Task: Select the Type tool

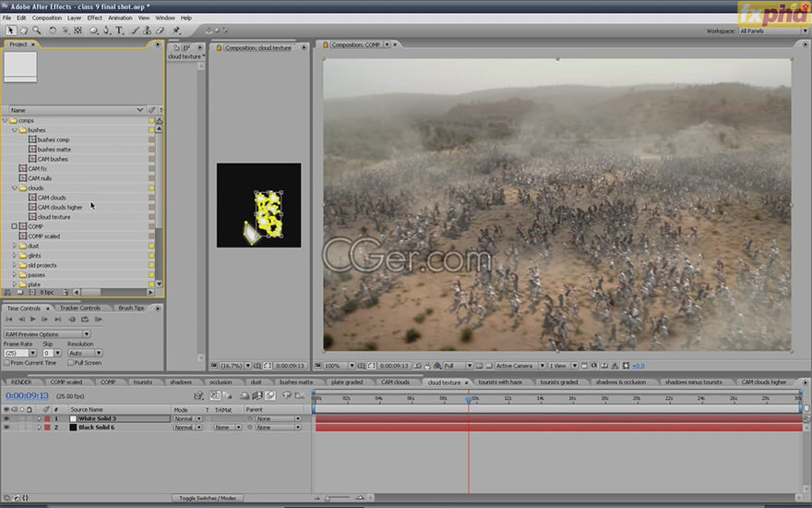Action: pos(119,30)
